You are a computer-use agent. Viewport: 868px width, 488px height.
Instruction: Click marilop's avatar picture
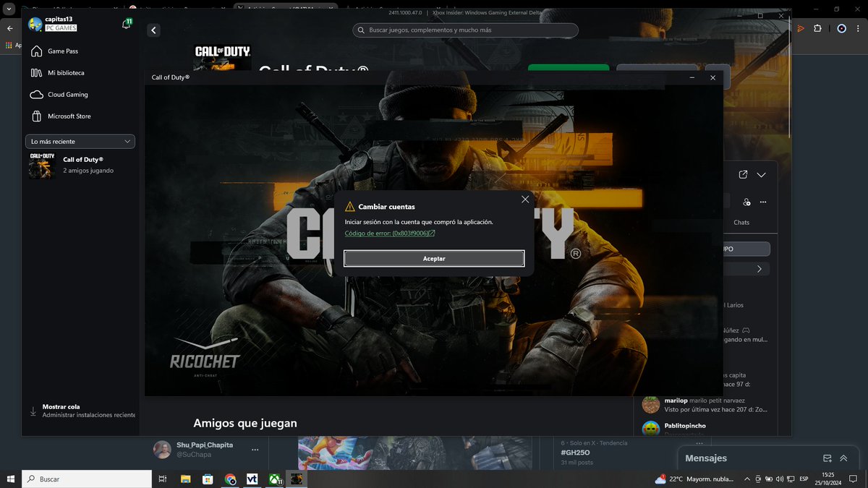(x=651, y=405)
